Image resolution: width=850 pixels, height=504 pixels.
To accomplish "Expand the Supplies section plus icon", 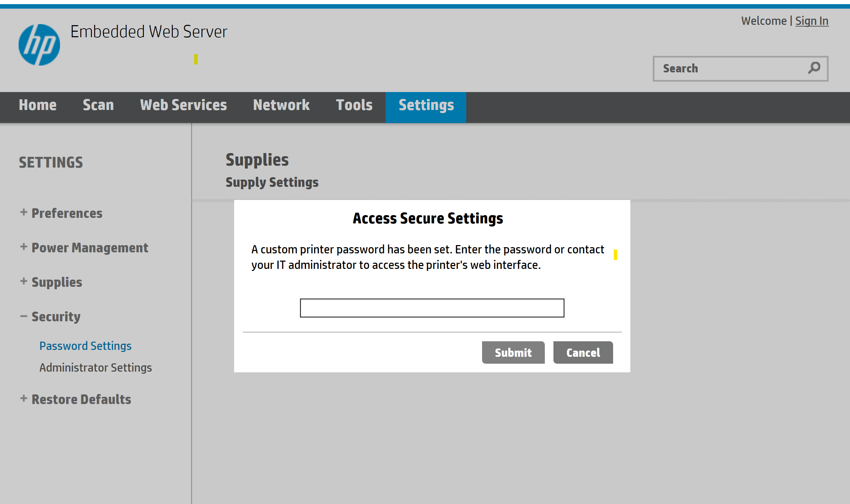I will click(x=23, y=281).
